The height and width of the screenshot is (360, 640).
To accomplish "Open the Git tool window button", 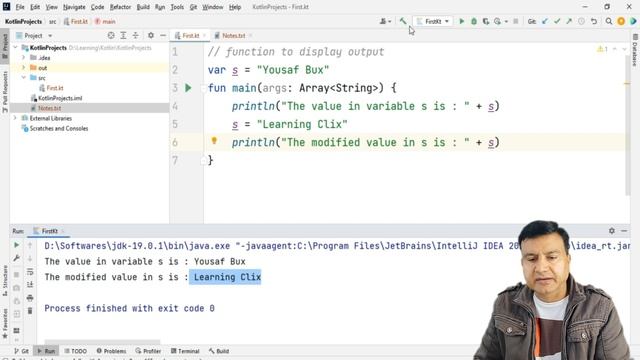I will pyautogui.click(x=21, y=351).
